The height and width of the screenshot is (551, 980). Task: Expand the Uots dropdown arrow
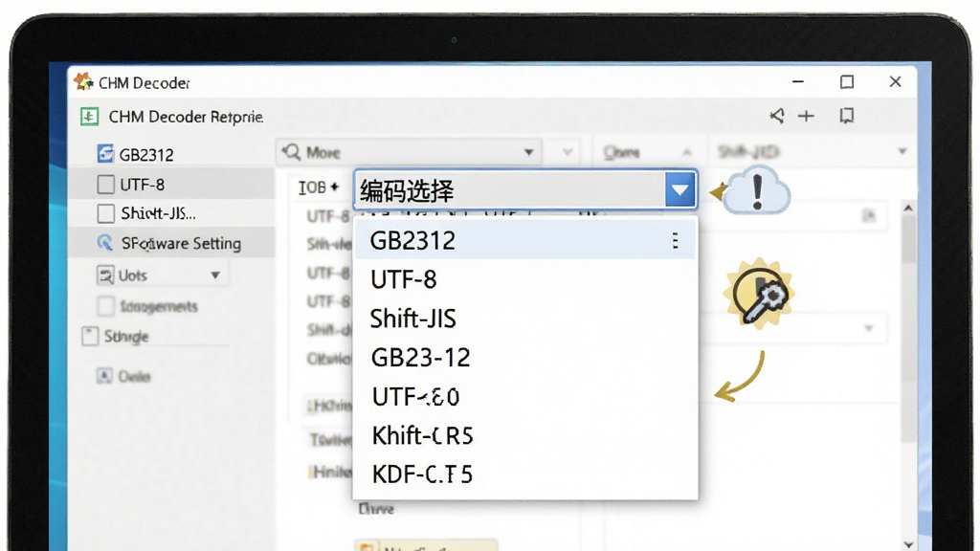pos(215,275)
